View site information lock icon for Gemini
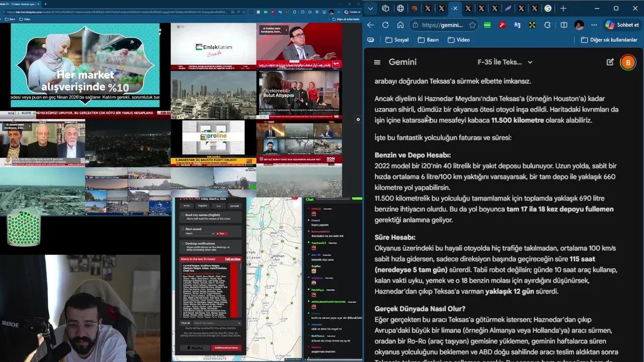 point(415,25)
